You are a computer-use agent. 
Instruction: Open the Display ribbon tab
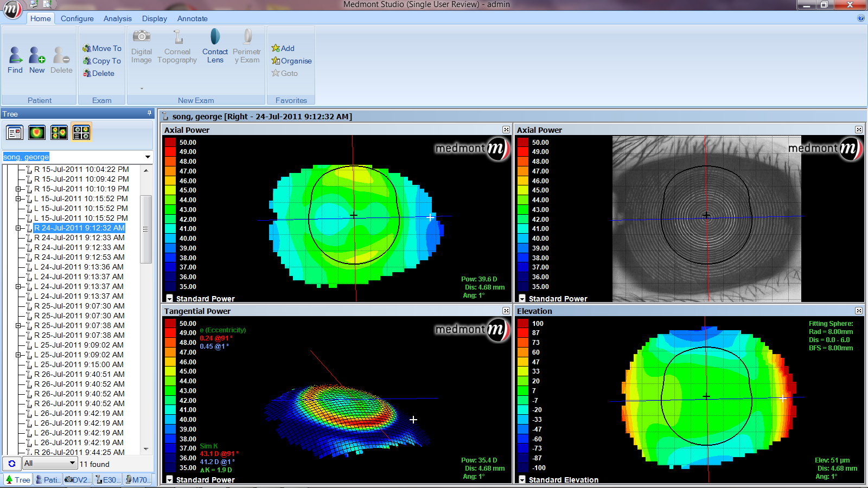[155, 18]
